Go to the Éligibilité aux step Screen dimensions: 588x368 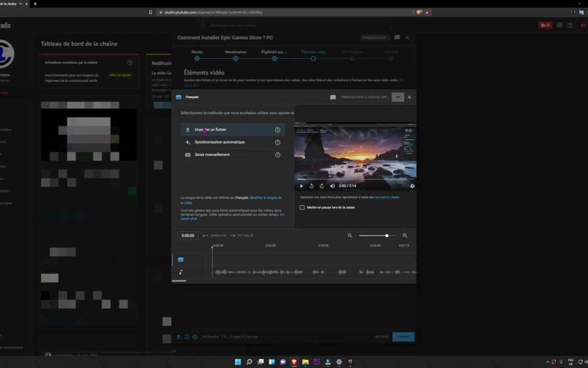click(x=274, y=55)
